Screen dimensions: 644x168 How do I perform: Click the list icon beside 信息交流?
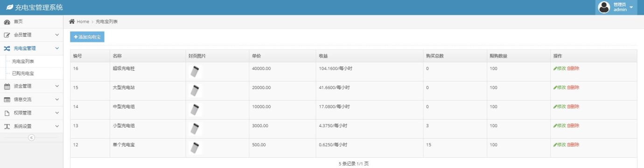click(7, 100)
